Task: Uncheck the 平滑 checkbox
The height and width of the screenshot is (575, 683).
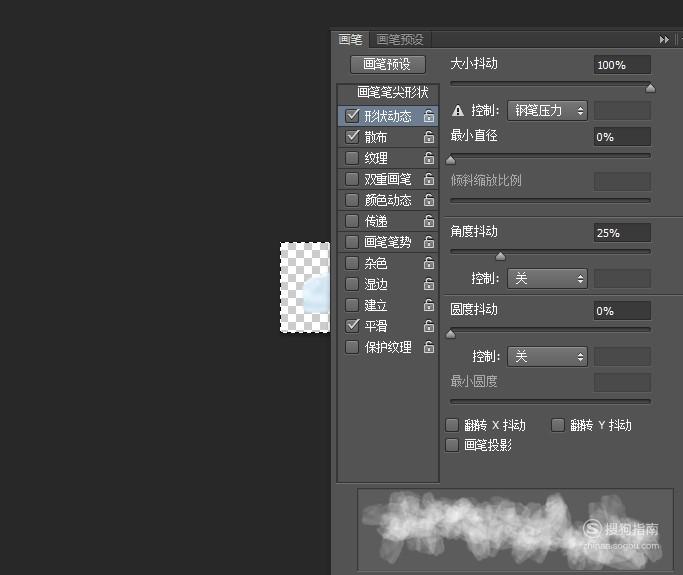Action: (352, 326)
